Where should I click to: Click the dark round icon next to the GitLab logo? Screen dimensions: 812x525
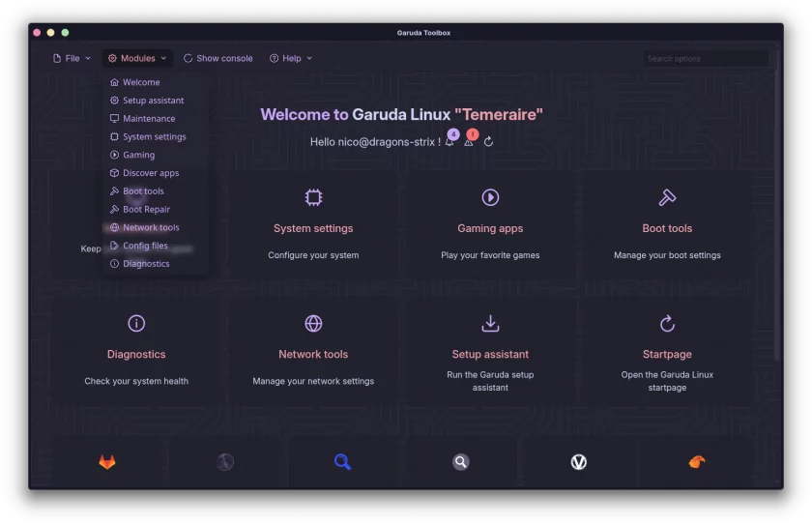click(x=224, y=462)
